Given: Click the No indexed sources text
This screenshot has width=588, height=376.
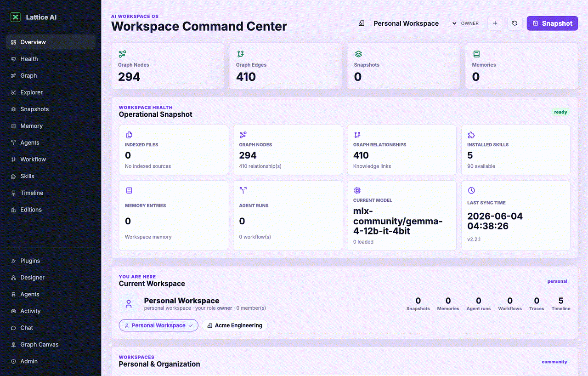Looking at the screenshot, I should 148,166.
